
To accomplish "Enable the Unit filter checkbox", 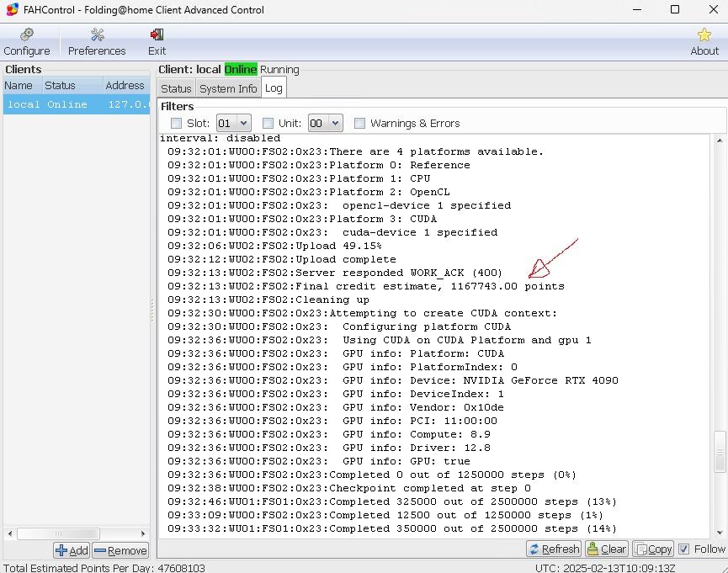I will point(268,123).
